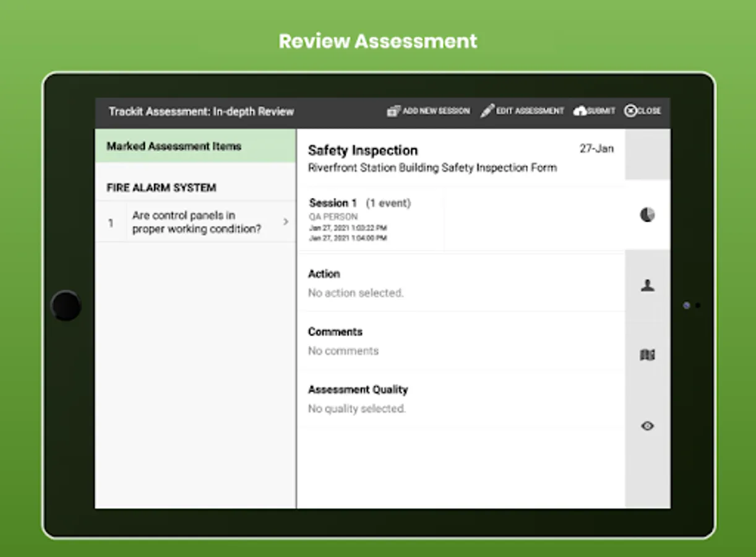Open the person profile sidebar icon
756x557 pixels.
(x=647, y=285)
